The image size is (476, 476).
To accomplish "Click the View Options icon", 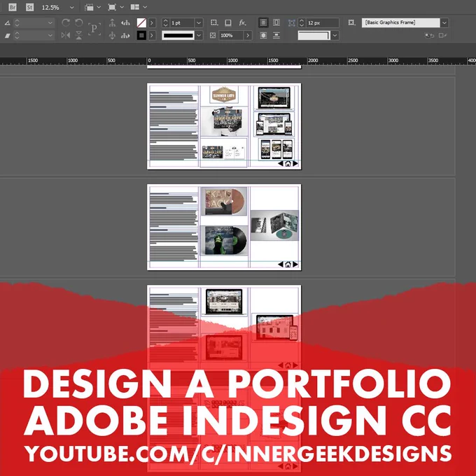I will [89, 7].
